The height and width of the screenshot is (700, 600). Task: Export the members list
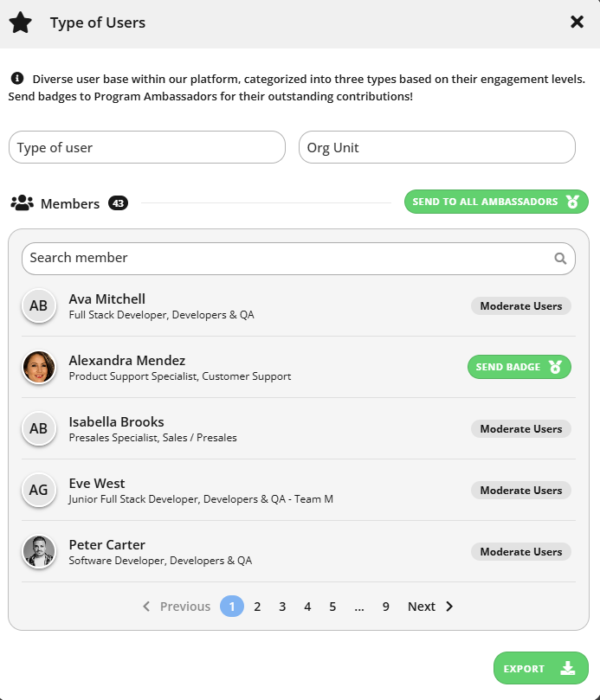540,668
